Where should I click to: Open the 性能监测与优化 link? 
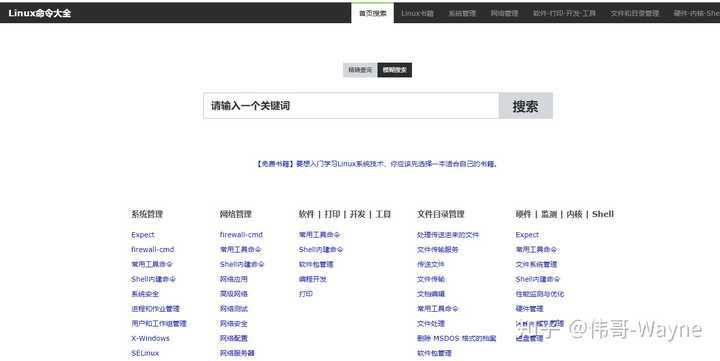pos(540,294)
